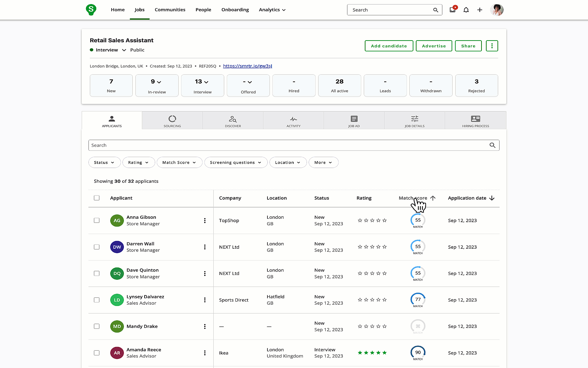Click the Advertise button
The width and height of the screenshot is (588, 368).
point(434,46)
